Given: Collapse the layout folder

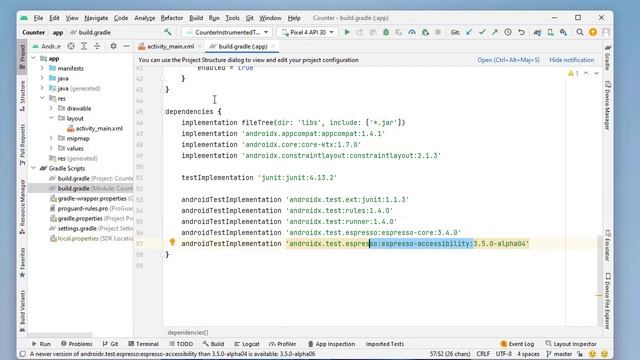Looking at the screenshot, I should [x=51, y=118].
